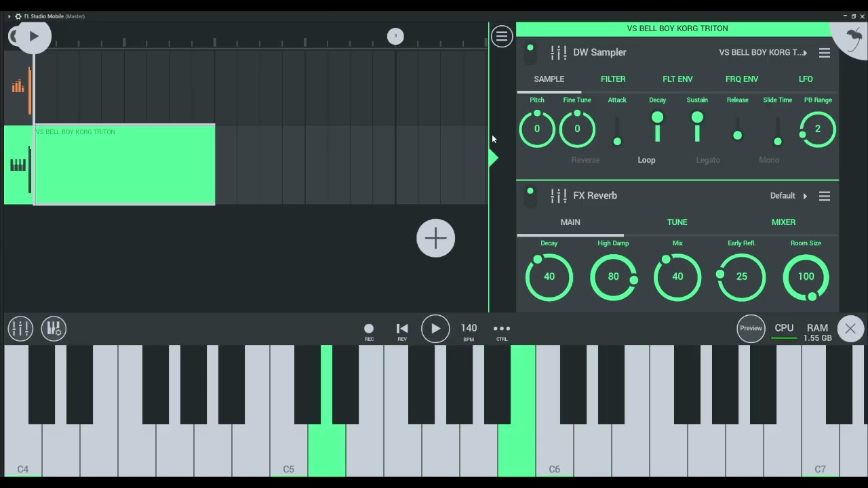Play the C5 piano key
The image size is (868, 488).
pyautogui.click(x=289, y=451)
